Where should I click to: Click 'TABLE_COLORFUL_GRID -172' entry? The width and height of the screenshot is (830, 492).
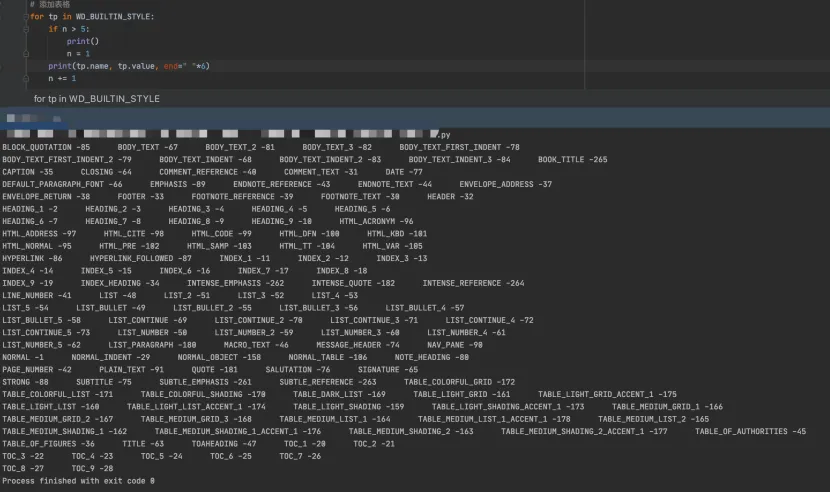tap(459, 382)
